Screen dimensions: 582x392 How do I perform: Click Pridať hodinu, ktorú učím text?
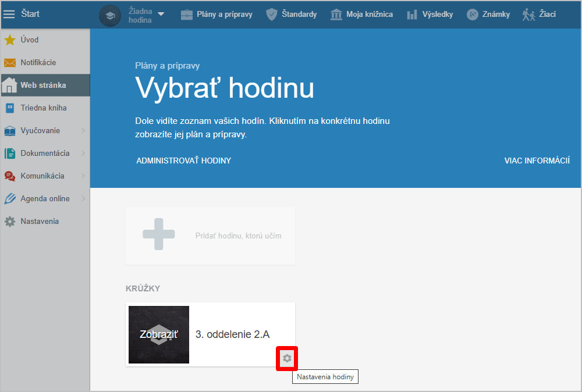click(x=238, y=236)
